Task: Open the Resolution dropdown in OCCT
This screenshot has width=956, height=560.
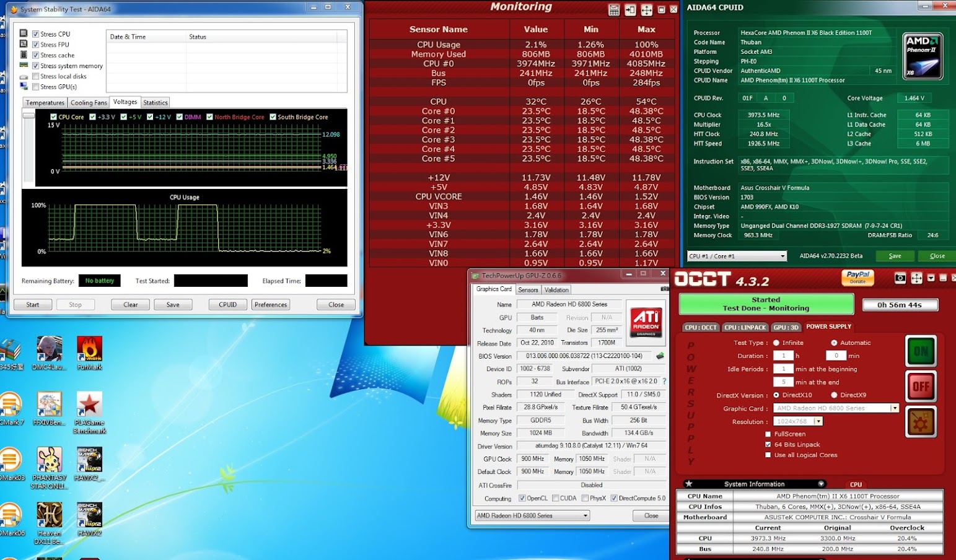Action: click(x=818, y=421)
